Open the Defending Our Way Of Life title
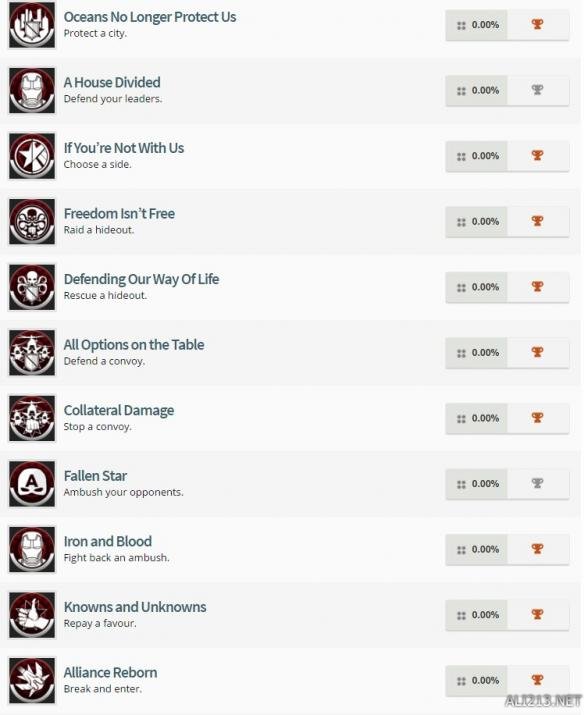Image resolution: width=584 pixels, height=715 pixels. tap(141, 279)
